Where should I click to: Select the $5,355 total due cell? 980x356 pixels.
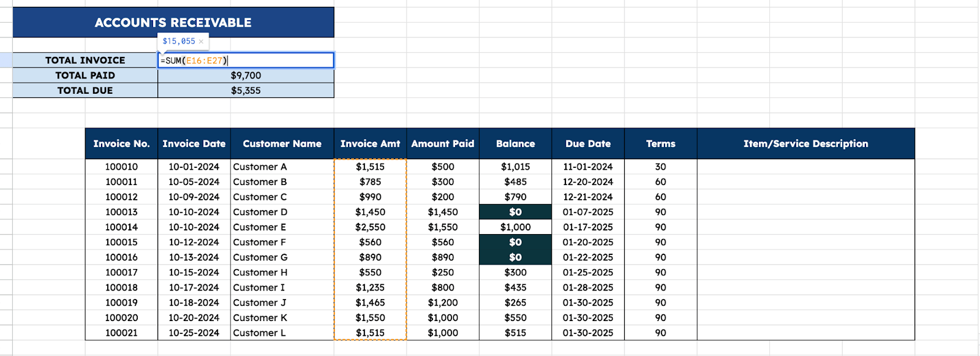click(x=246, y=90)
